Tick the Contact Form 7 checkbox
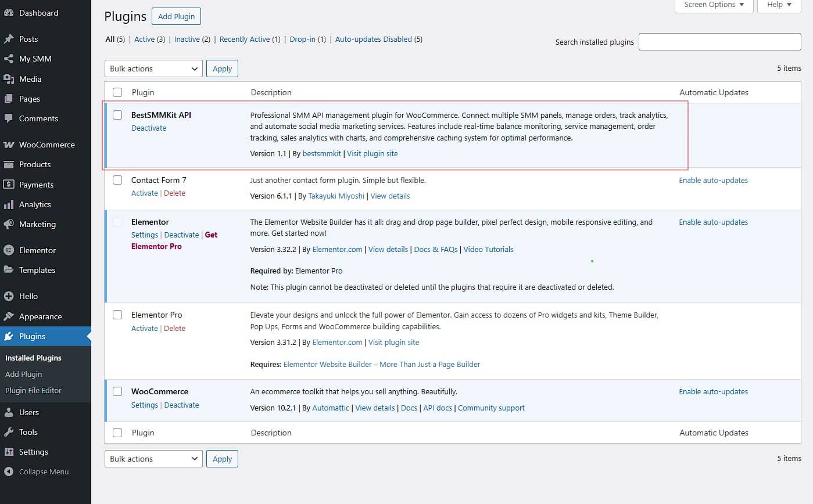The width and height of the screenshot is (813, 504). click(x=117, y=180)
